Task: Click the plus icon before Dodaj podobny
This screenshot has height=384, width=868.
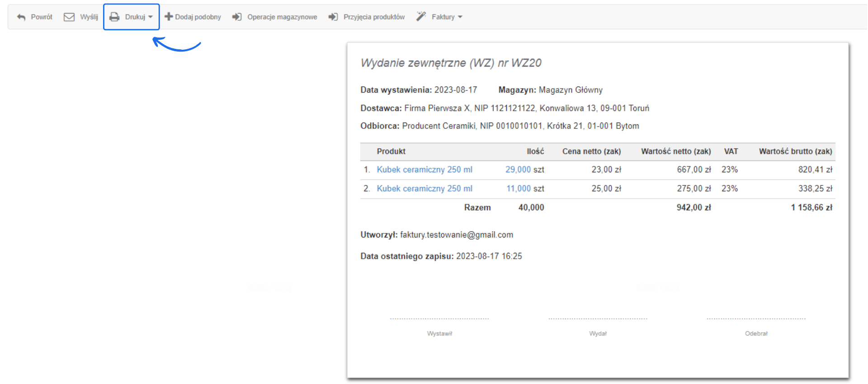Action: (x=169, y=17)
